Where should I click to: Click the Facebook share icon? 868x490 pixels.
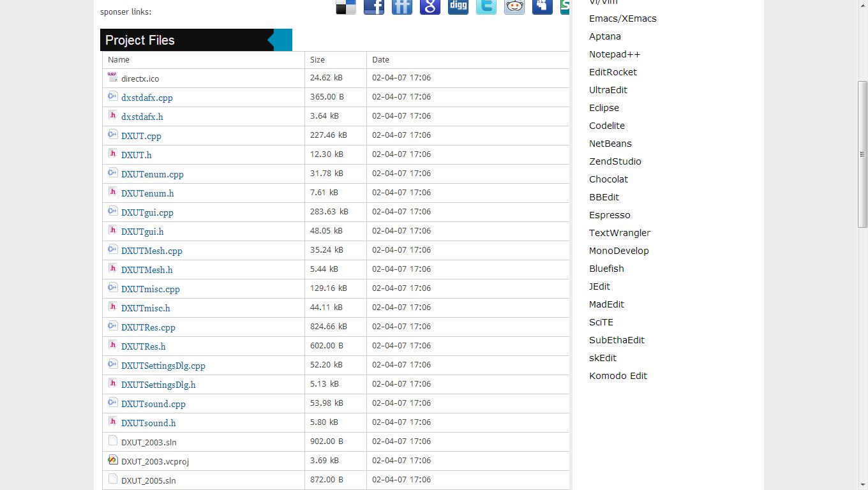373,6
